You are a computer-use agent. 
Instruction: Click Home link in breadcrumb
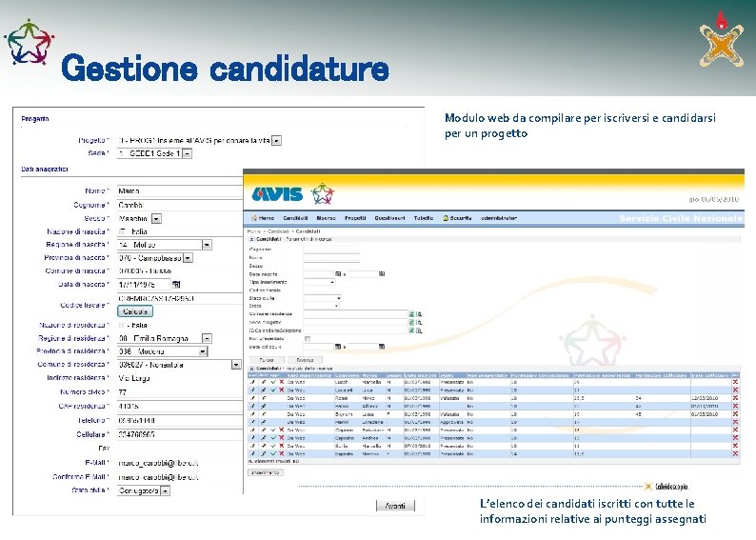pyautogui.click(x=253, y=231)
